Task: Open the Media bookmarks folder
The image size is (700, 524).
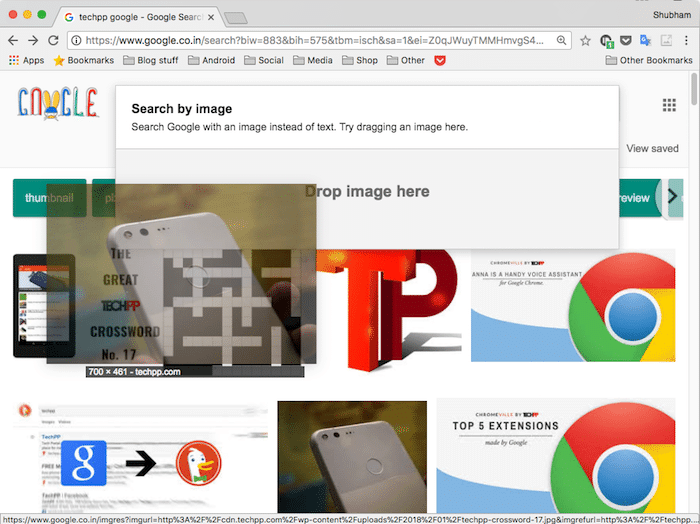Action: [312, 60]
